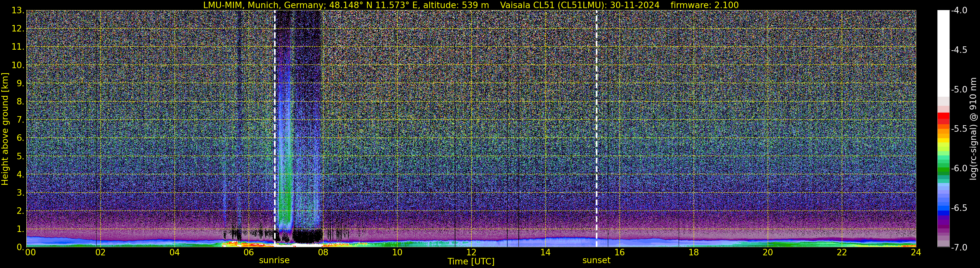Select the '14' time axis tick
This screenshot has width=980, height=268.
coord(545,252)
